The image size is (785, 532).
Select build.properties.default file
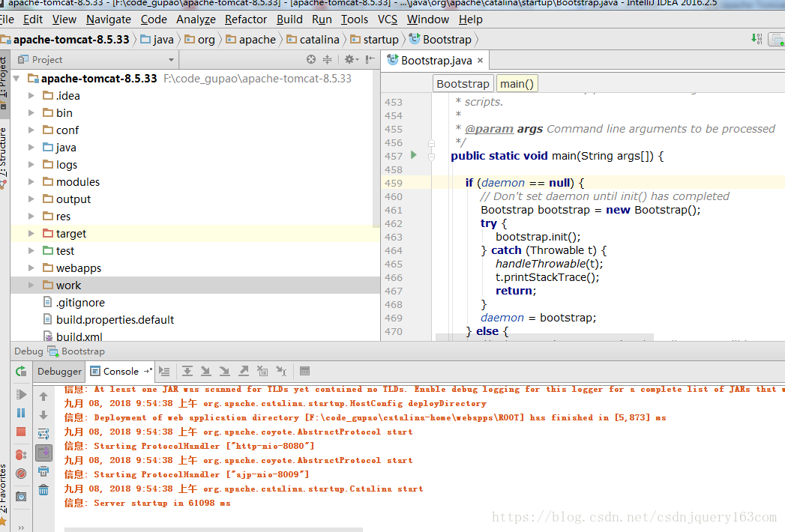click(115, 320)
